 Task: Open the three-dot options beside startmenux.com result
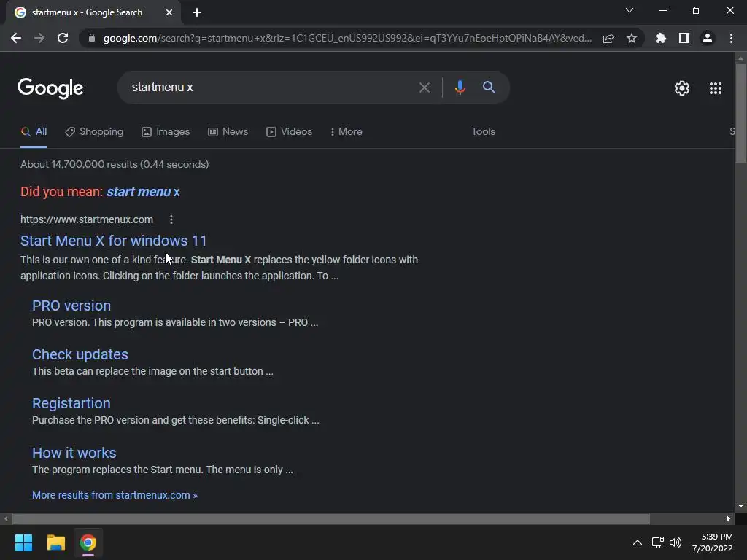coord(171,219)
